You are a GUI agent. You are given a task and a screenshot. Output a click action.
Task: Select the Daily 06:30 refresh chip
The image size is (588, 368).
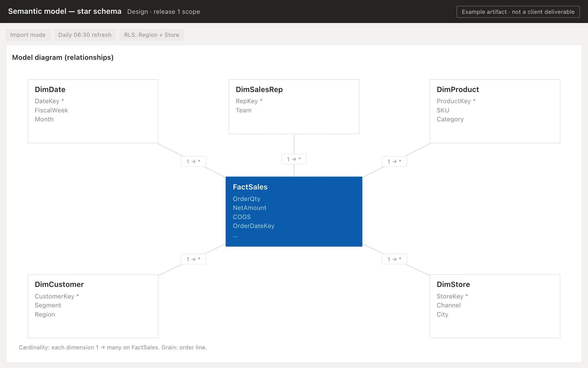pyautogui.click(x=85, y=35)
